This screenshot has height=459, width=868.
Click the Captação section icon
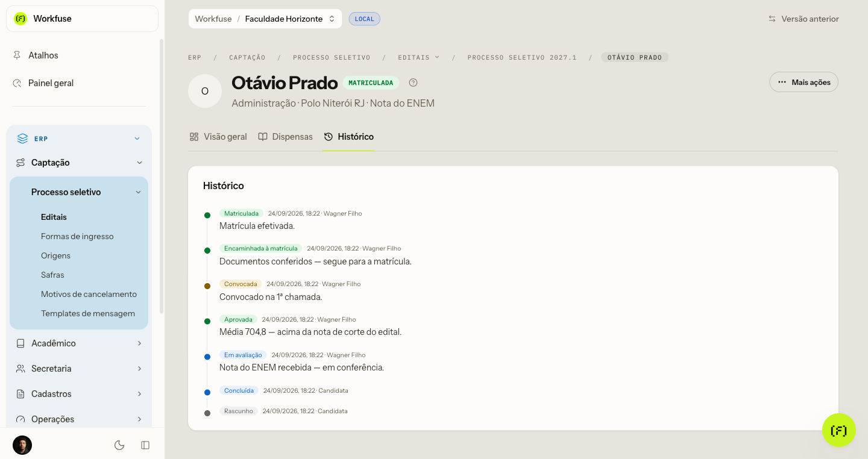(20, 163)
